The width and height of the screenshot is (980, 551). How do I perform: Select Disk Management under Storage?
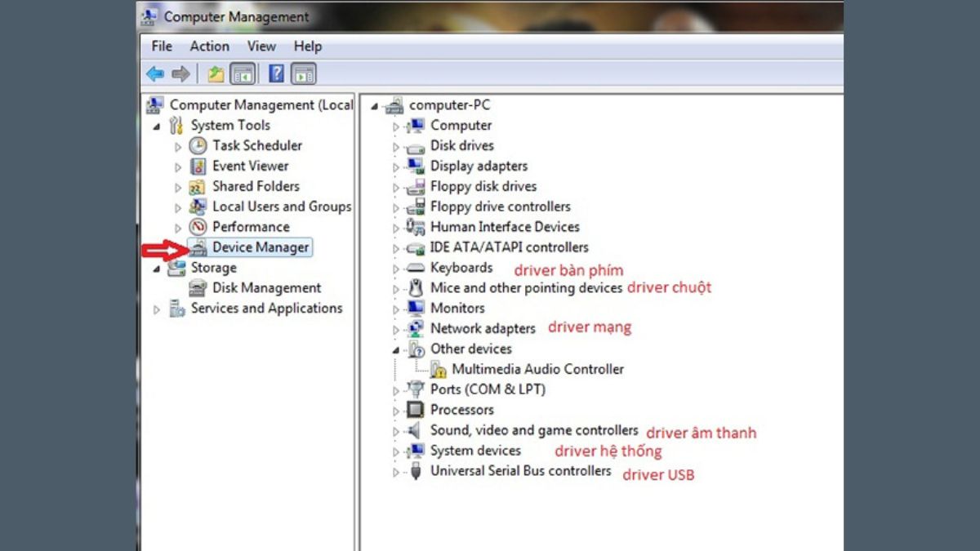265,287
